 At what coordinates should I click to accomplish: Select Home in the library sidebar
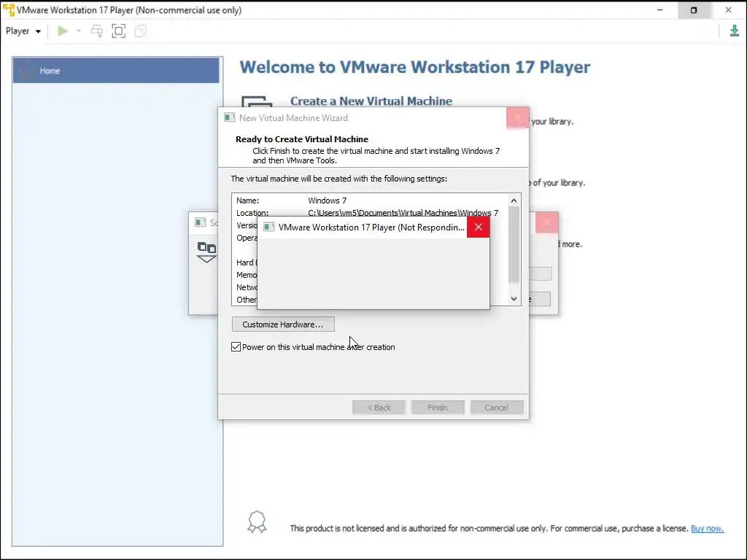point(116,71)
